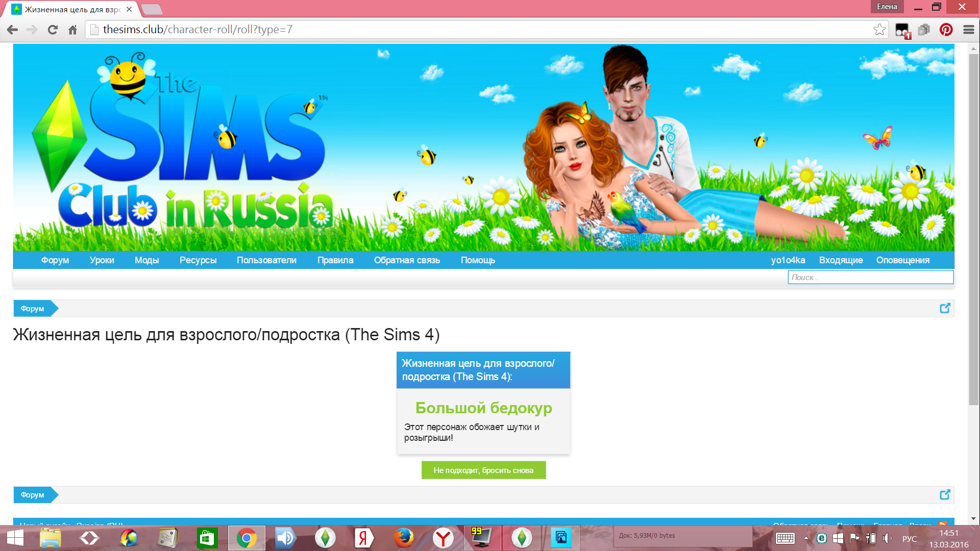Close the current browser tab

point(129,9)
